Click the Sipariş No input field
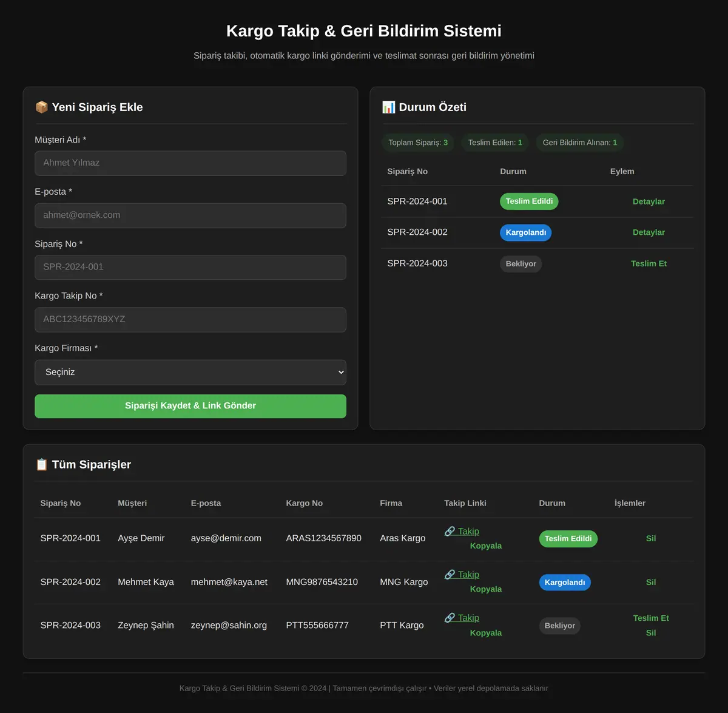728x713 pixels. 190,268
